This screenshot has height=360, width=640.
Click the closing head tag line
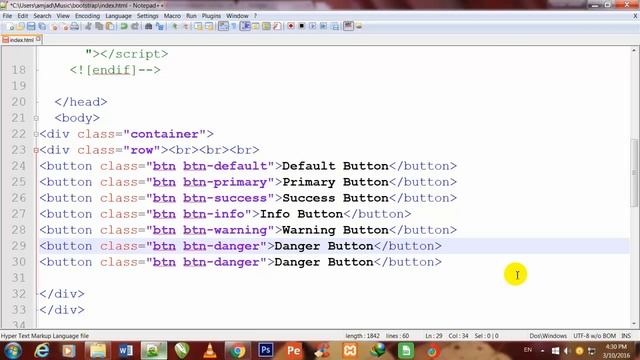click(x=81, y=102)
